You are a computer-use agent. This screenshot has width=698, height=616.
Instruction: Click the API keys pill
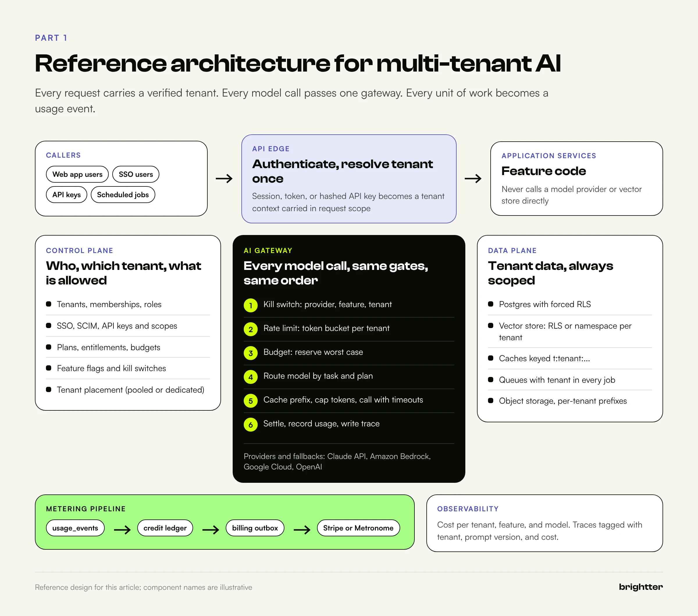pos(67,195)
